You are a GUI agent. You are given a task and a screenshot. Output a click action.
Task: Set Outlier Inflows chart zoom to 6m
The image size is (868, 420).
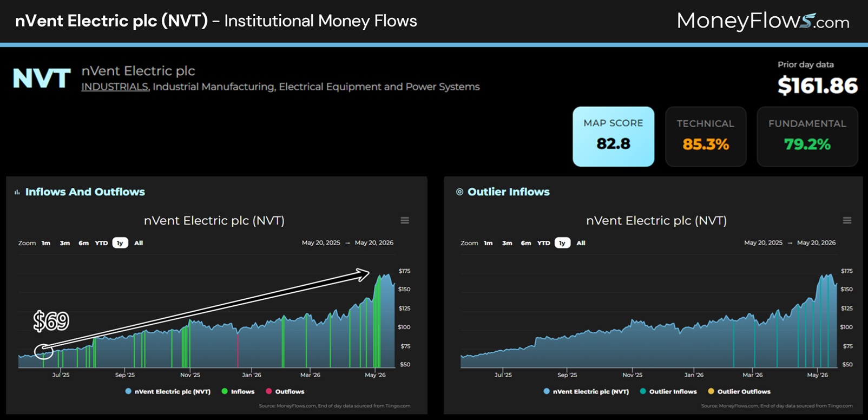click(x=525, y=243)
